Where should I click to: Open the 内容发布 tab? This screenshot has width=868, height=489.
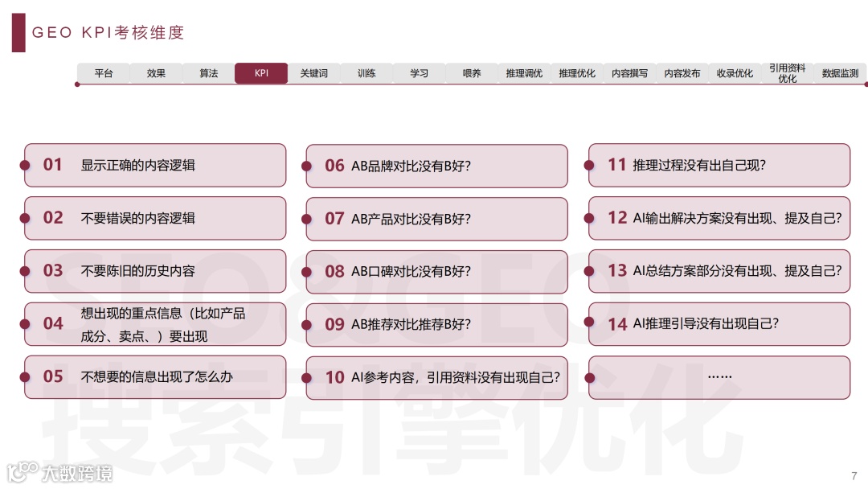[x=682, y=73]
